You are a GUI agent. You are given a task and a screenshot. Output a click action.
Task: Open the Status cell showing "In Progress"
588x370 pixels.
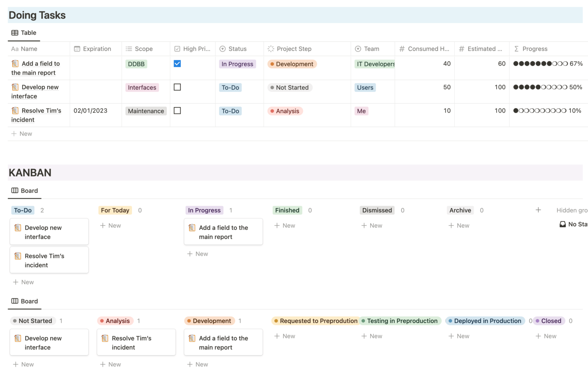coord(237,64)
